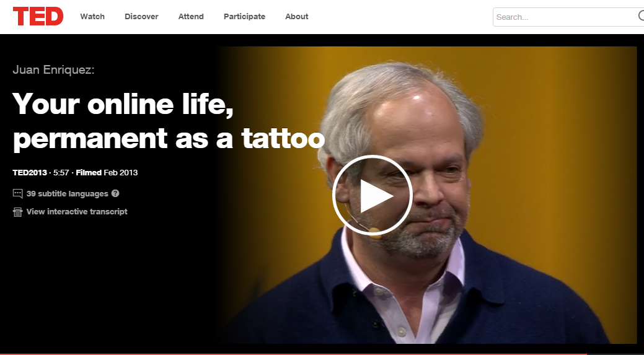The height and width of the screenshot is (355, 644).
Task: Click the TED logo
Action: (38, 16)
